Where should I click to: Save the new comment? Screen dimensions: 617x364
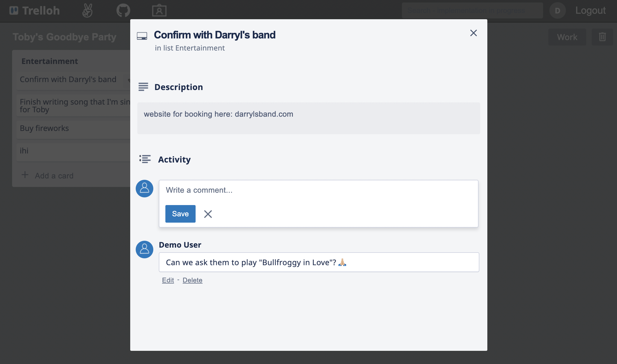tap(180, 214)
